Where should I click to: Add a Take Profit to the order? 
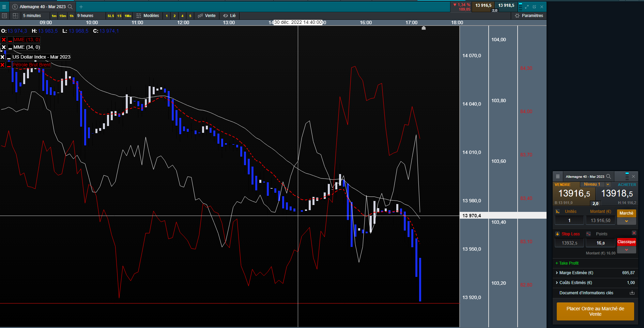click(x=567, y=263)
